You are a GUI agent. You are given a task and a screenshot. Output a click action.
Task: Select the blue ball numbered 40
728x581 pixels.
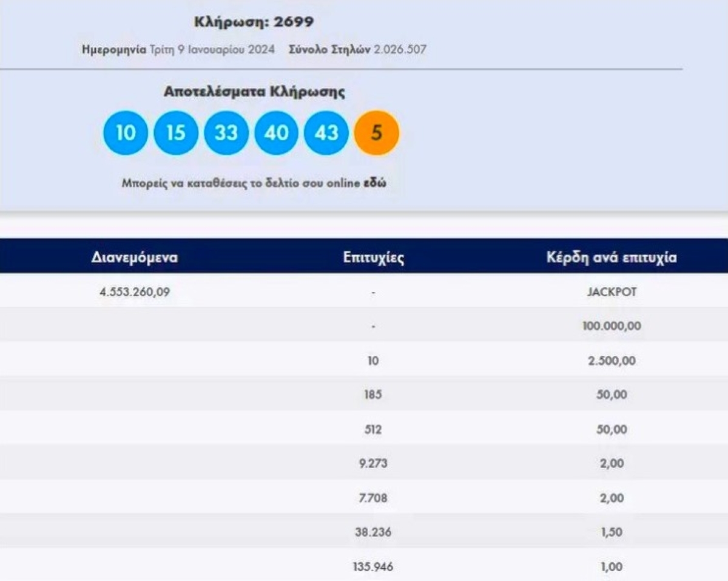point(277,132)
